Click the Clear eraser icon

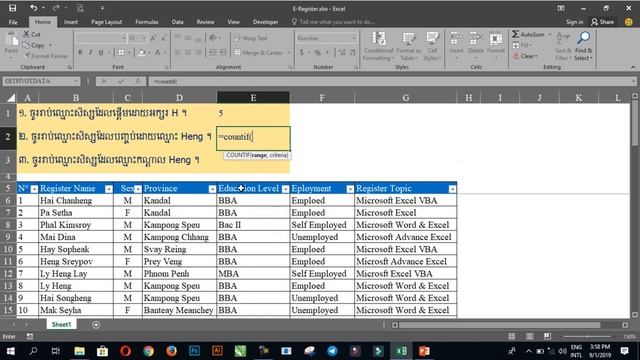click(516, 56)
